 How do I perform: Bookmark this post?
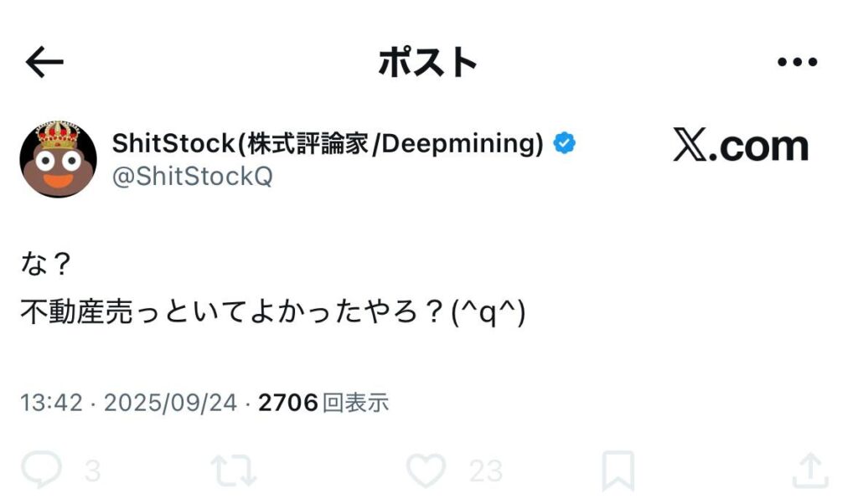pos(618,471)
